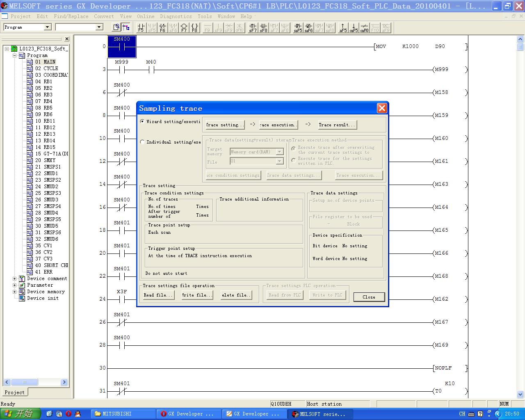Click the F5 open contact toolbar icon

pyautogui.click(x=141, y=27)
